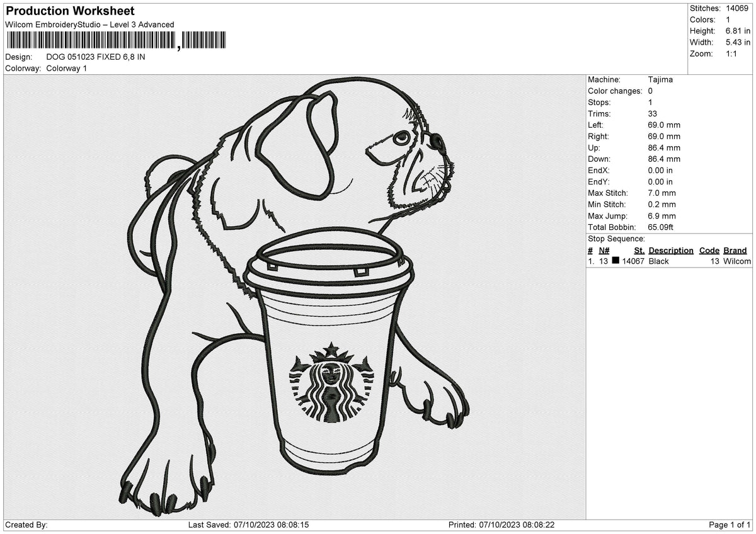Select the Trims value 33
This screenshot has width=756, height=534.
click(653, 113)
